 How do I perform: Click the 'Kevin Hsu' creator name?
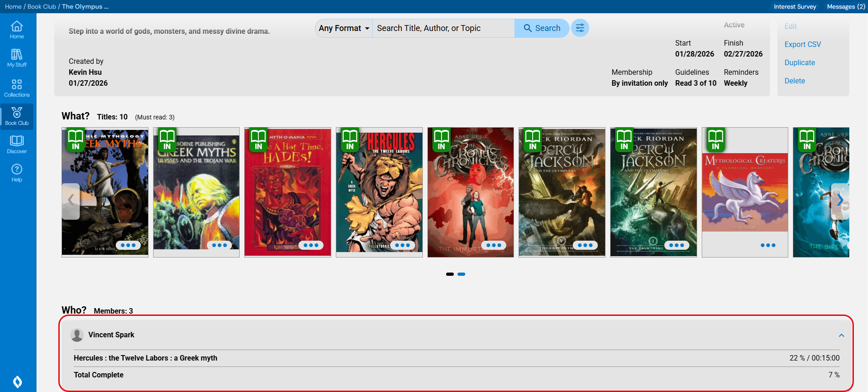(x=85, y=72)
